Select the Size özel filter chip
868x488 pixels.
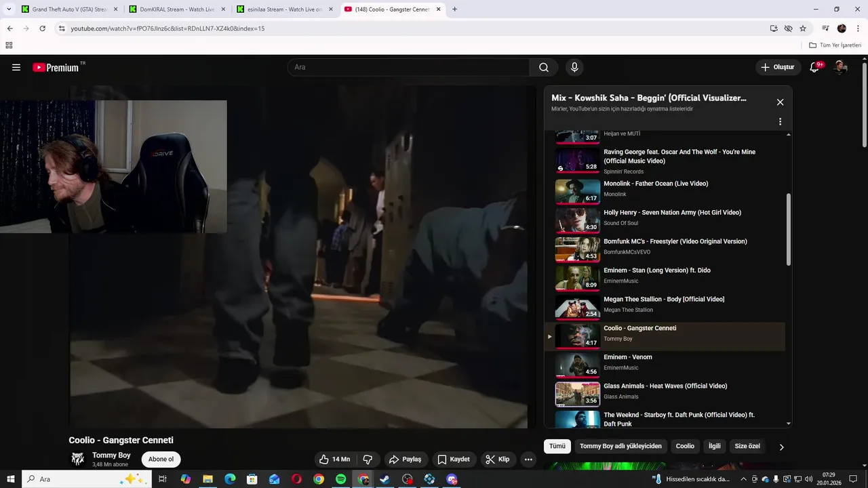click(x=747, y=447)
